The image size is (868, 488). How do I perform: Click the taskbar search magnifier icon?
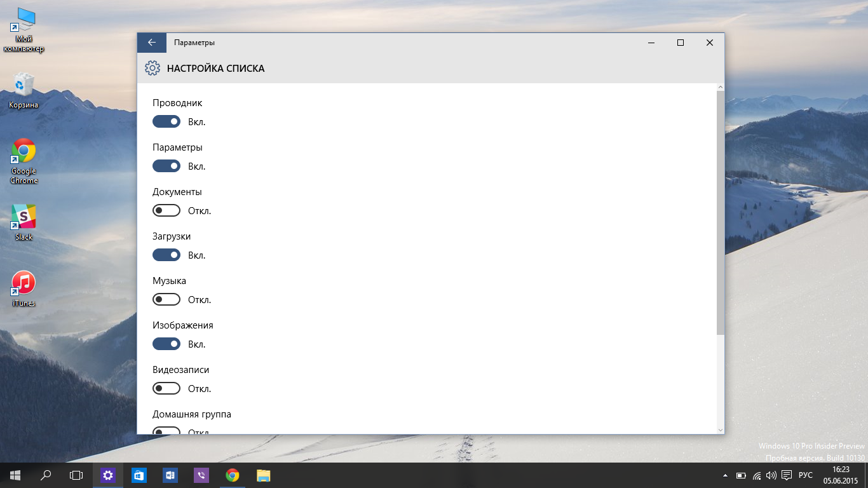tap(46, 475)
